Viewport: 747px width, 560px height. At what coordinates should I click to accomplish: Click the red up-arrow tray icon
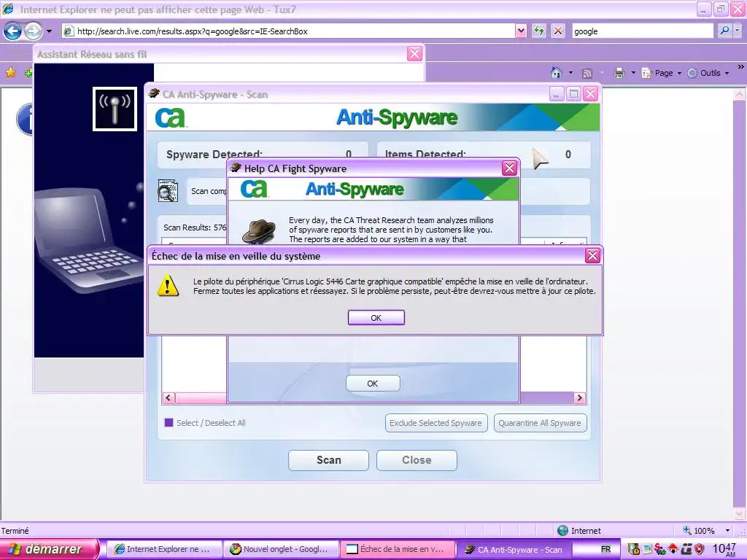673,549
